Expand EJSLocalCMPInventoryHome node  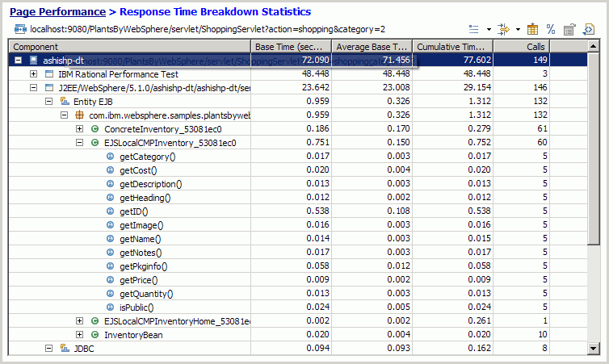(79, 321)
